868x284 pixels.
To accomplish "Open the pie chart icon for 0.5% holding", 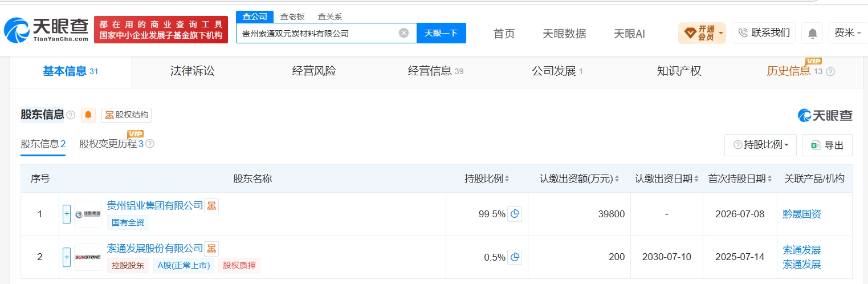I will tap(515, 257).
